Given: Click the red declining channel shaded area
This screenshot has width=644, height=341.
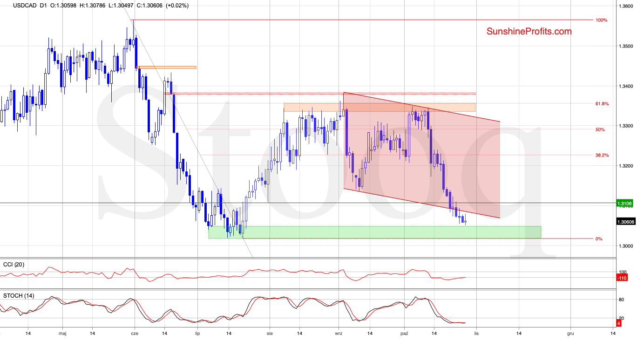Looking at the screenshot, I should (421, 156).
